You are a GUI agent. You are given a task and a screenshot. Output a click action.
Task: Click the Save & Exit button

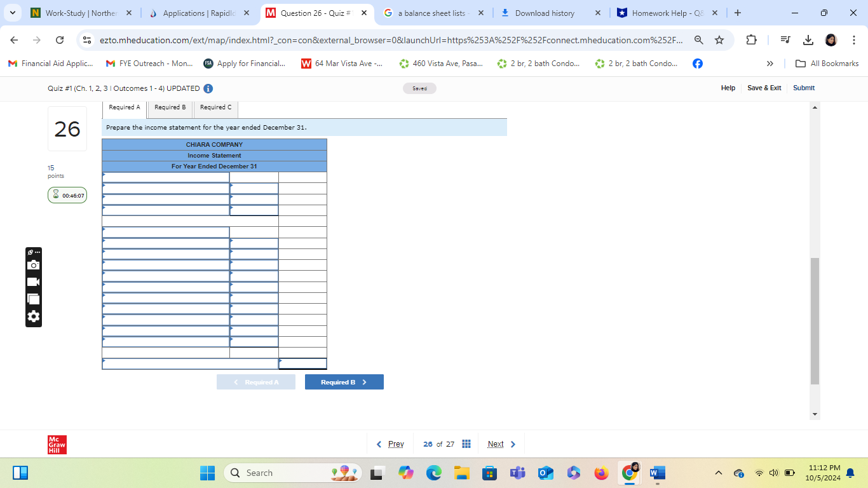click(x=764, y=88)
